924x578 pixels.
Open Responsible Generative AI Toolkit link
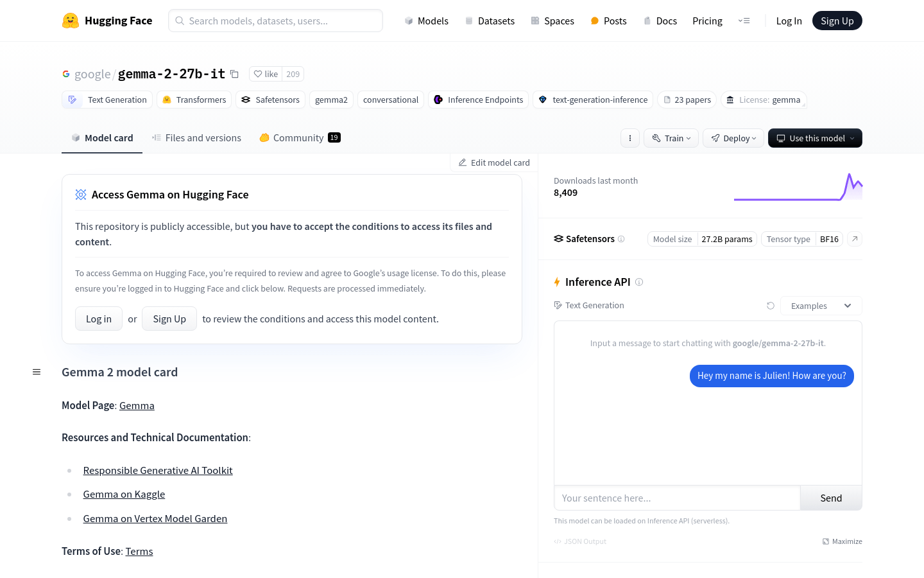[158, 471]
